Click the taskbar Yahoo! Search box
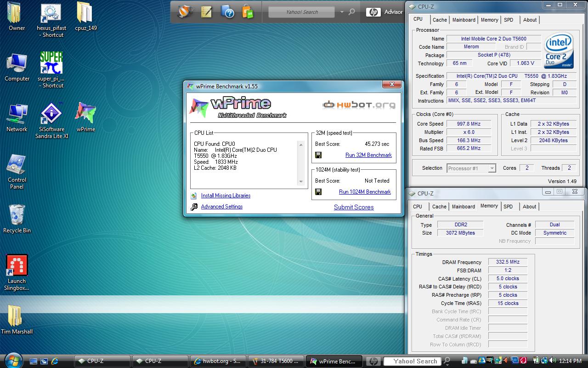The height and width of the screenshot is (368, 588). click(x=412, y=361)
